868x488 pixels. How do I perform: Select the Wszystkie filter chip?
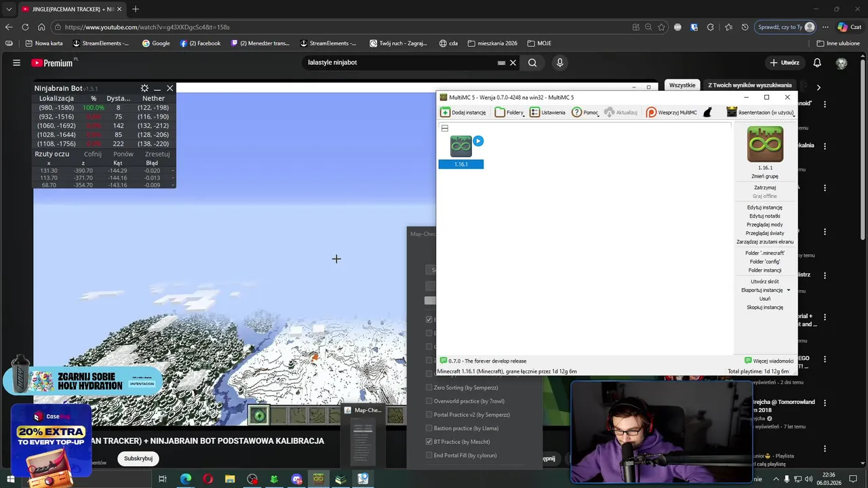click(x=682, y=85)
